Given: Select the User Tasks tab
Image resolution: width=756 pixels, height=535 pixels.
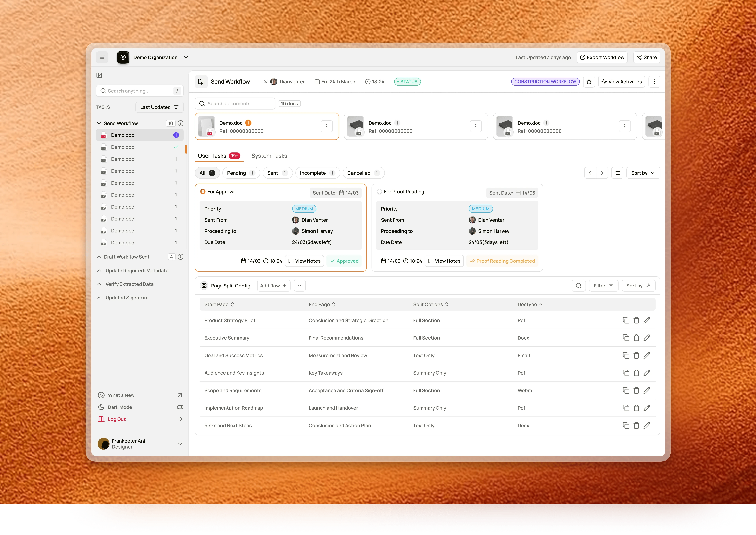Looking at the screenshot, I should tap(219, 156).
